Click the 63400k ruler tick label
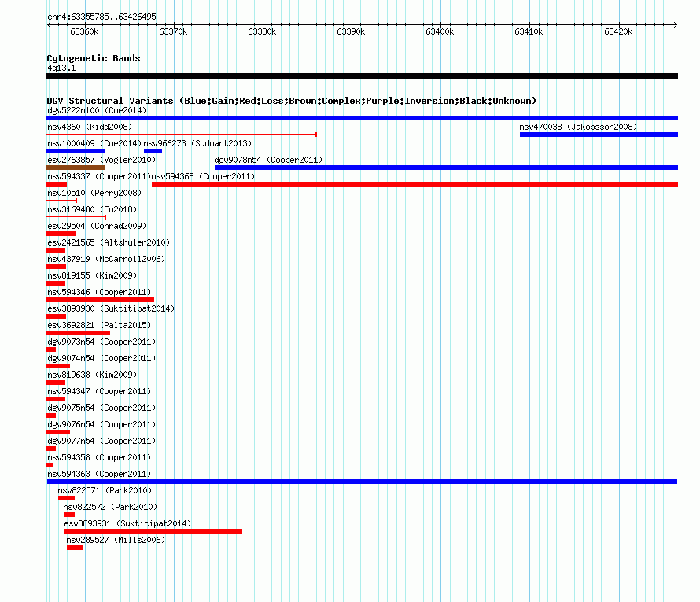700x602 pixels. click(x=440, y=31)
